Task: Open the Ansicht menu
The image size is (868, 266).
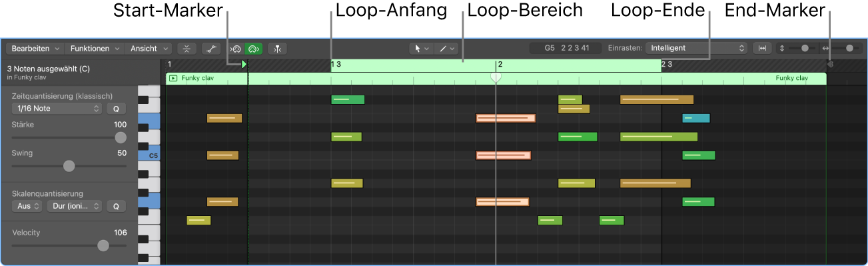Action: 149,49
